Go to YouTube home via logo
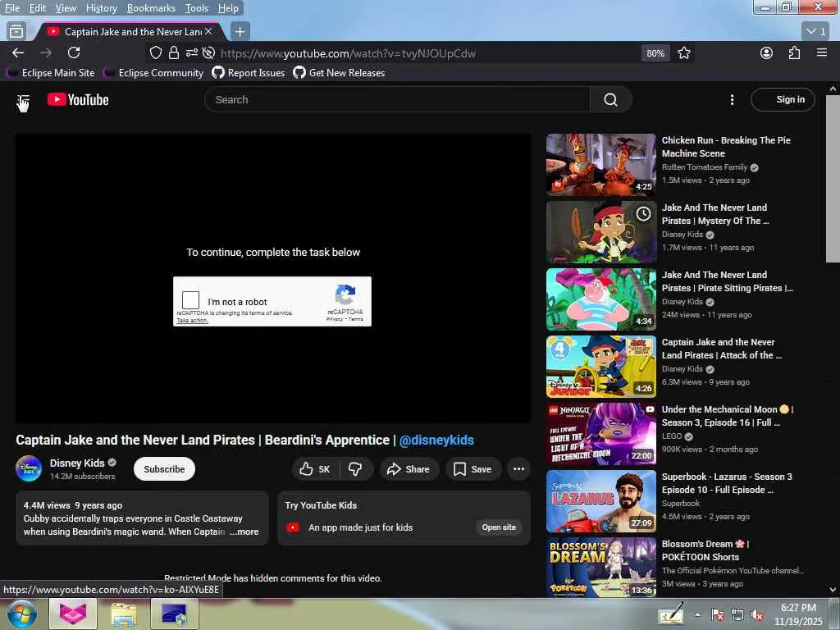The height and width of the screenshot is (630, 840). 78,99
